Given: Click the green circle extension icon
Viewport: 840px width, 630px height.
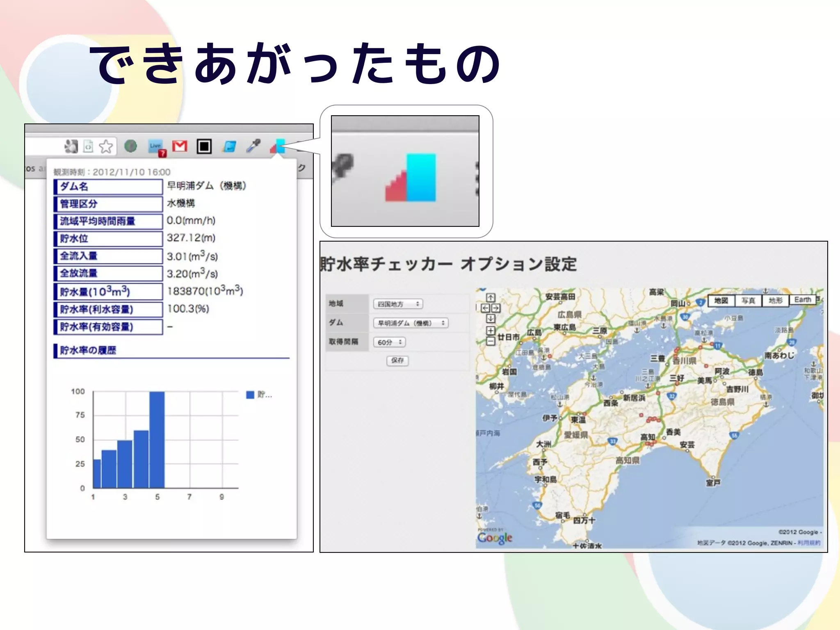Looking at the screenshot, I should click(x=130, y=146).
